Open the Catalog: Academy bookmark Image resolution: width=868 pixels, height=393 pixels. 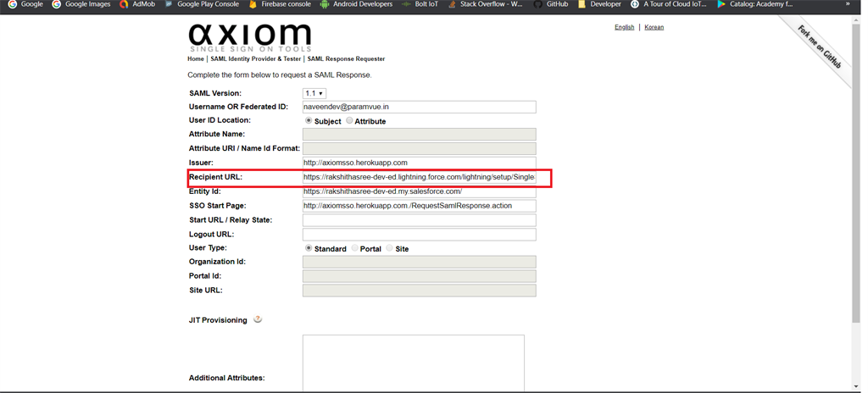[x=754, y=4]
